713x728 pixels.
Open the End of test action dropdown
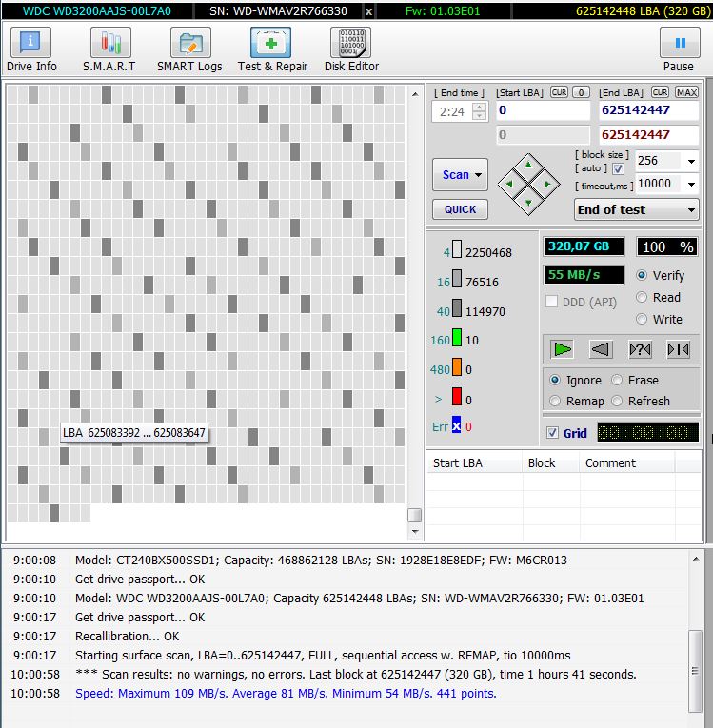(x=636, y=210)
